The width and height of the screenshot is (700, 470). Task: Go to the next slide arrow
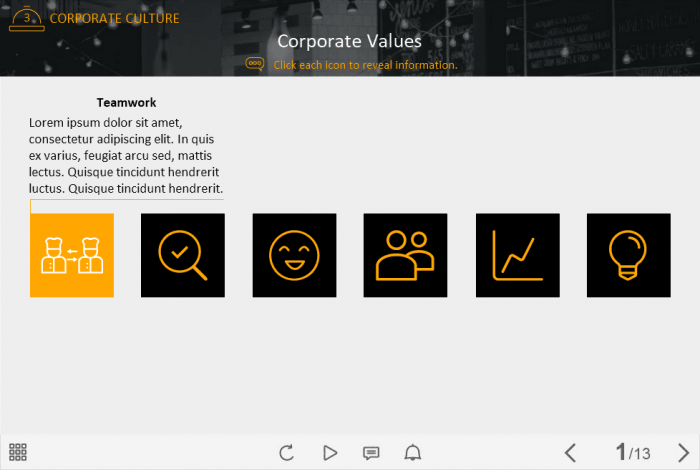[683, 453]
